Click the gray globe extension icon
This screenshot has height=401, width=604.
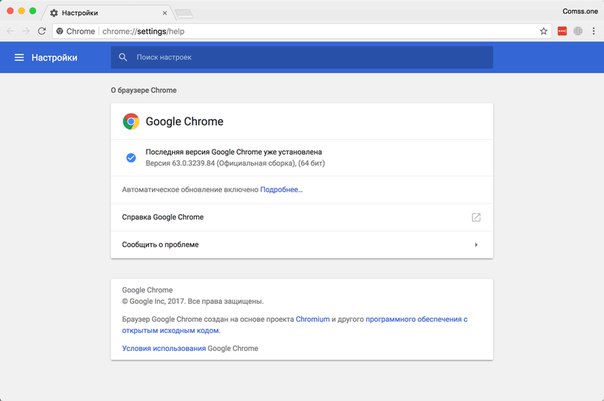coord(578,31)
